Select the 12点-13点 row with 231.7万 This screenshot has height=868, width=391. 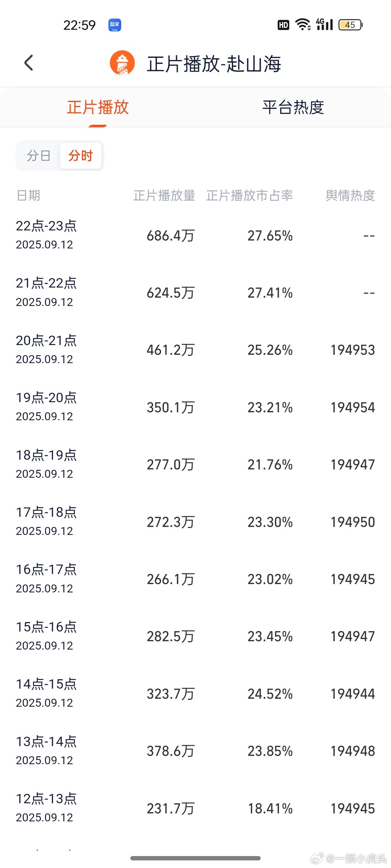pyautogui.click(x=195, y=808)
